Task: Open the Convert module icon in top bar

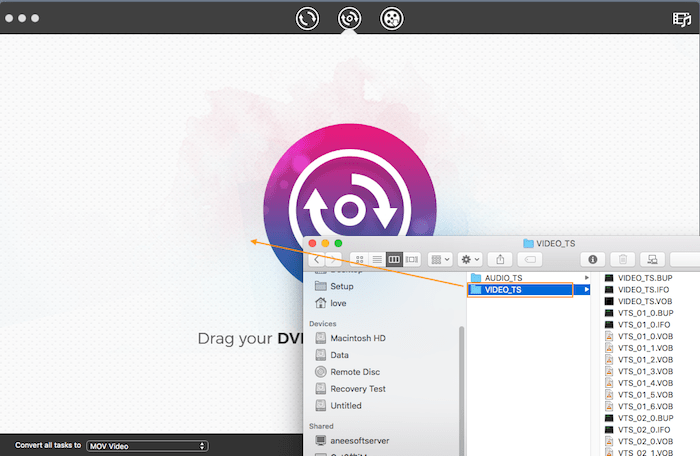Action: 307,19
